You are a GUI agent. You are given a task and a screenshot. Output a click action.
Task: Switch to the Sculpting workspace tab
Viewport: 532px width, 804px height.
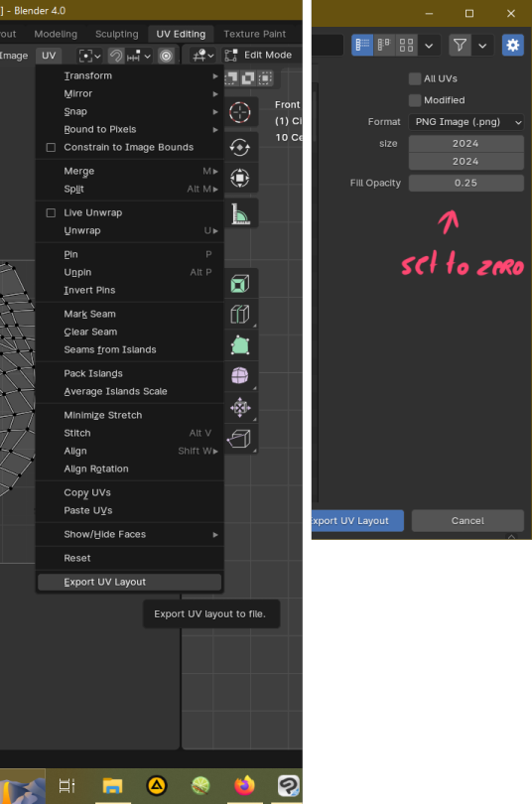click(117, 34)
